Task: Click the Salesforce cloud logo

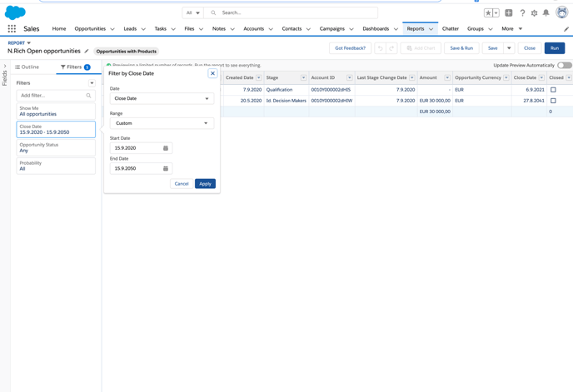Action: click(x=15, y=12)
